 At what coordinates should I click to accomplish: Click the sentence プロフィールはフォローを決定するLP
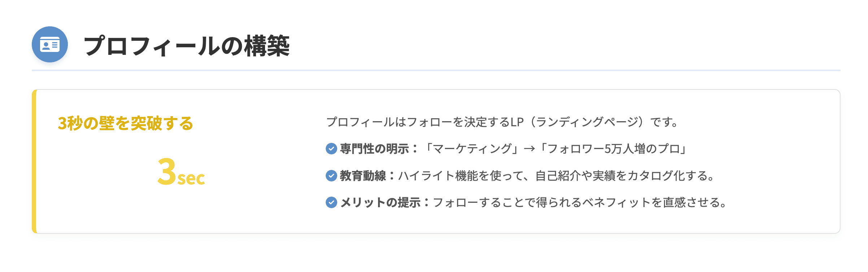425,122
